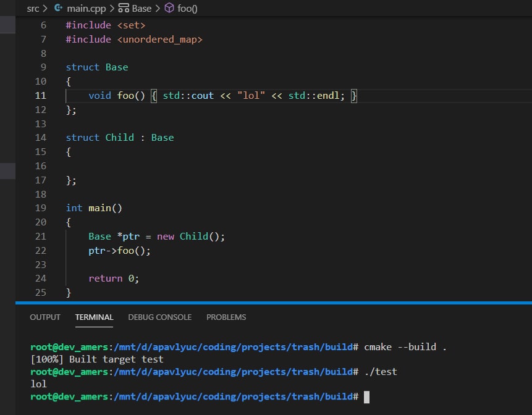Select the foo() breadcrumb item
532x415 pixels.
187,9
